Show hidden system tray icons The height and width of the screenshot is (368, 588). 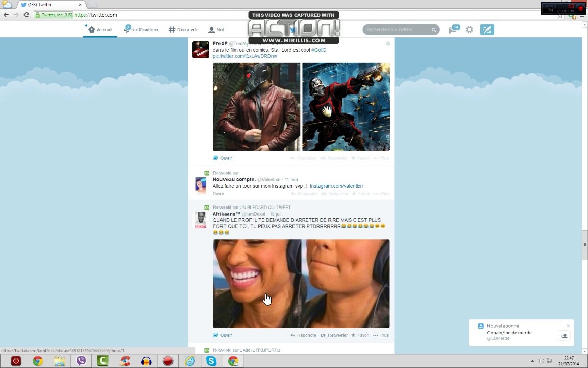click(532, 361)
